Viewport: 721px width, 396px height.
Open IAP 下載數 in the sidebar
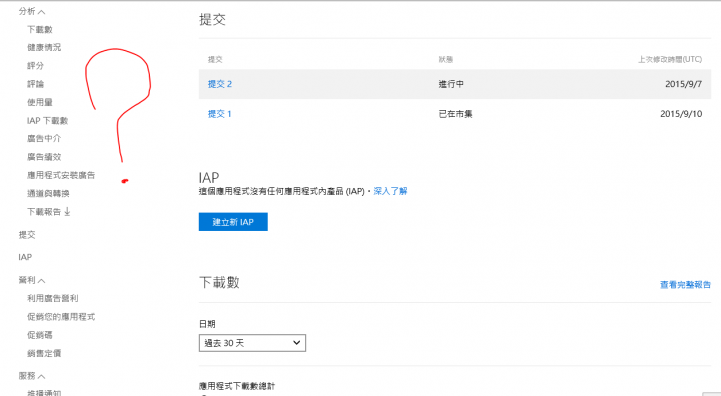pos(47,121)
